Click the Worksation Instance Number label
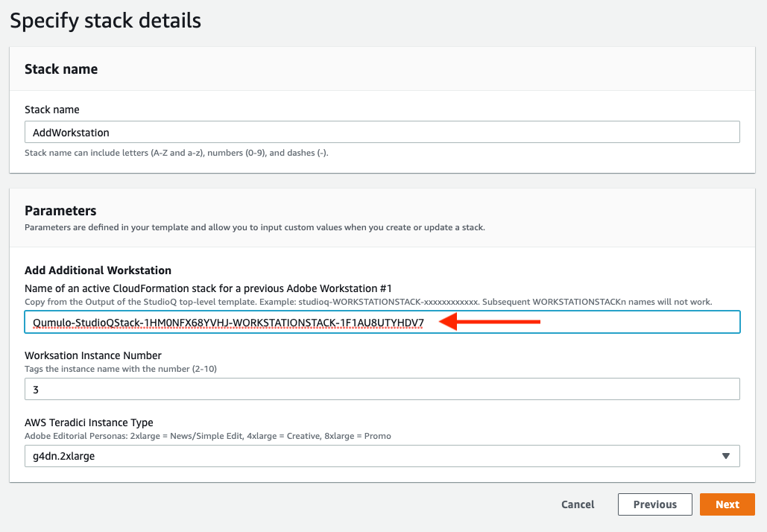 point(93,355)
